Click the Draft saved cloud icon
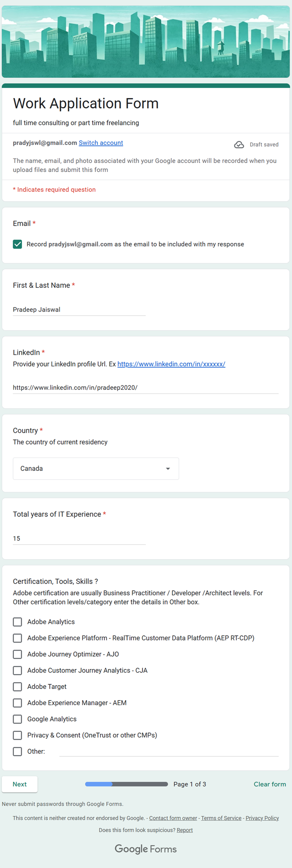Viewport: 292px width, 868px height. (x=239, y=145)
